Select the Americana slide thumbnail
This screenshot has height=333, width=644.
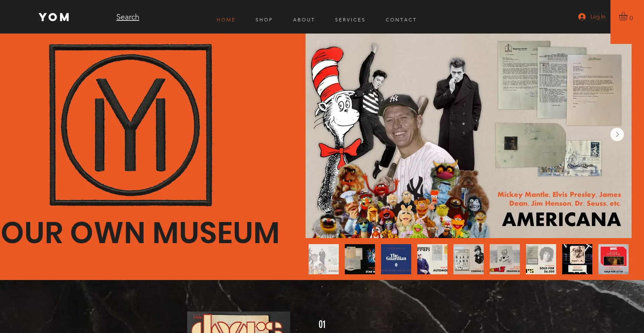(324, 259)
